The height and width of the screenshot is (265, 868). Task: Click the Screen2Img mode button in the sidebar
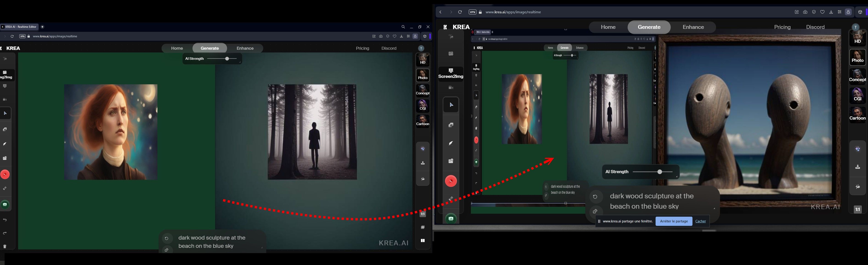[450, 74]
